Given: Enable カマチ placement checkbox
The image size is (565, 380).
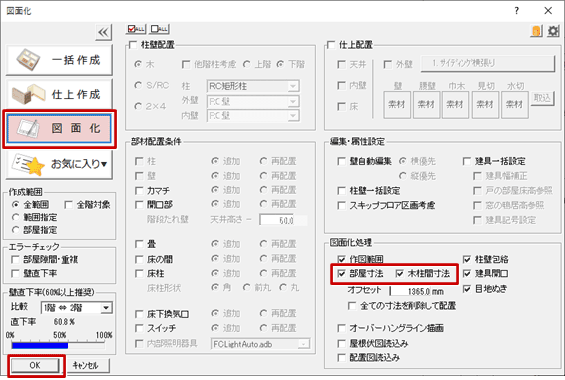Looking at the screenshot, I should (x=139, y=191).
